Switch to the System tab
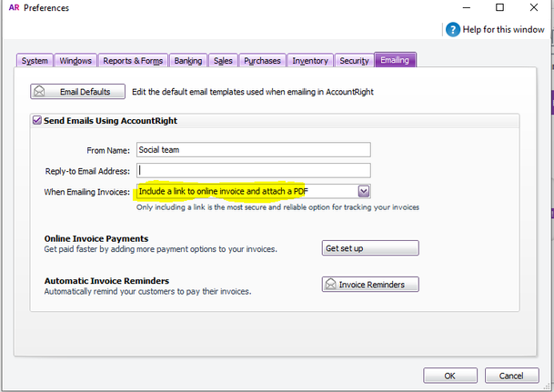 point(35,61)
